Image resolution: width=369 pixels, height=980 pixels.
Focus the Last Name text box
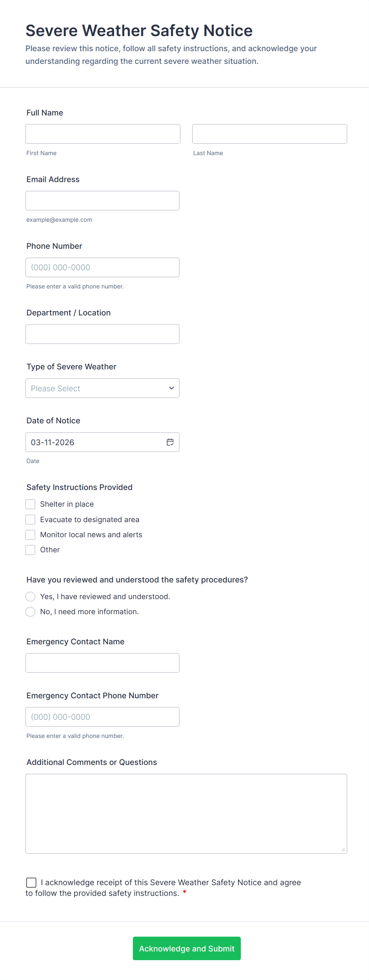point(269,134)
